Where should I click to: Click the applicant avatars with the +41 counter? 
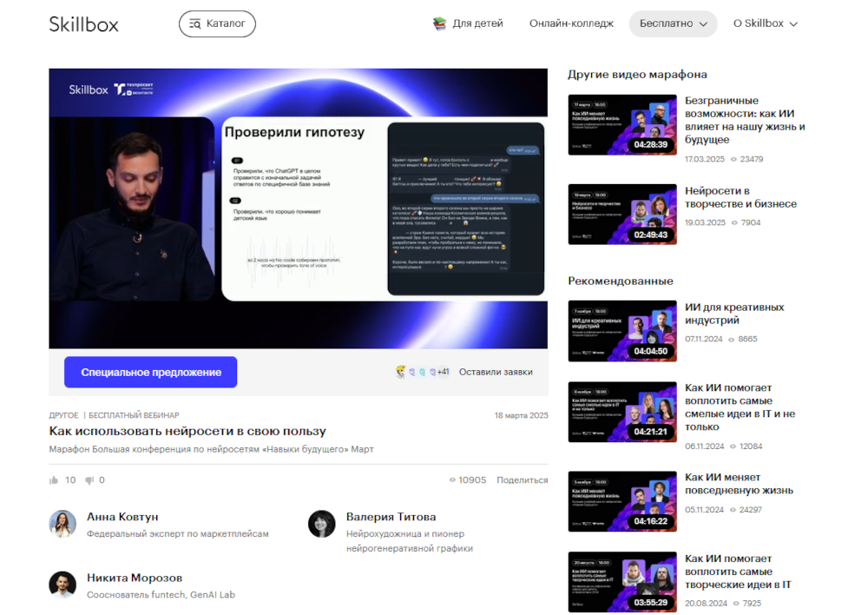pos(422,372)
